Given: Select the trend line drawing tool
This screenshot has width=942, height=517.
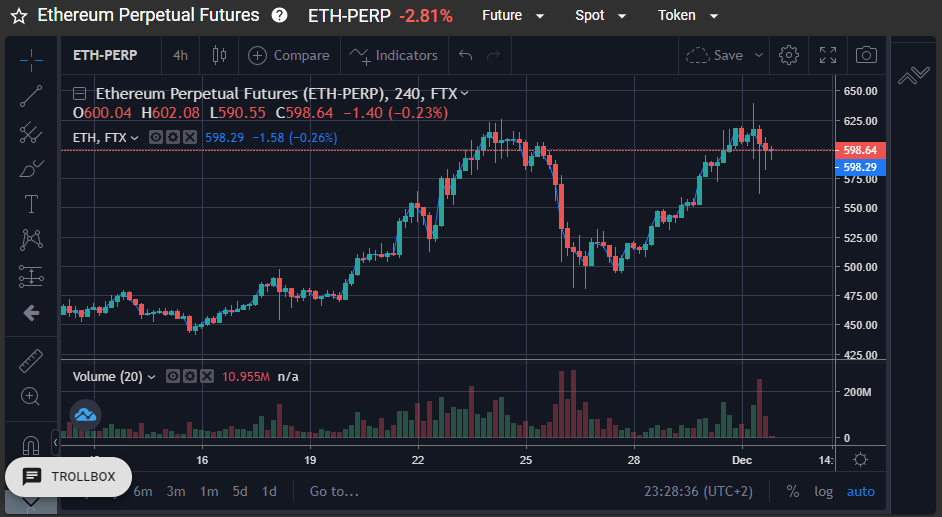Looking at the screenshot, I should tap(31, 96).
